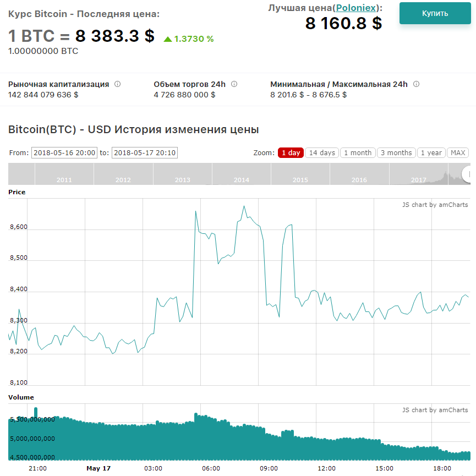Click the 2012 section of the timeline scrollbar

(x=123, y=174)
